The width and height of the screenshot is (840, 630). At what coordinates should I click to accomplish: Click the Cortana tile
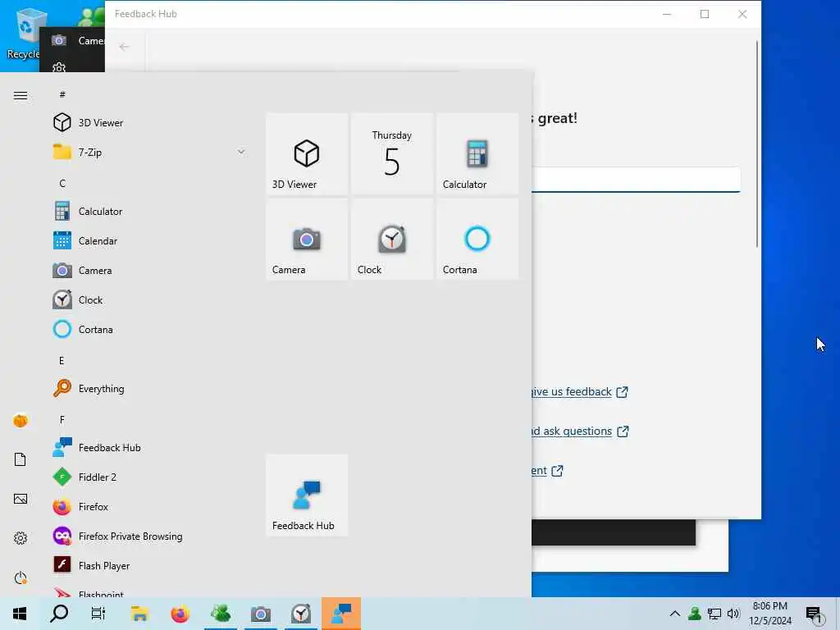point(477,239)
